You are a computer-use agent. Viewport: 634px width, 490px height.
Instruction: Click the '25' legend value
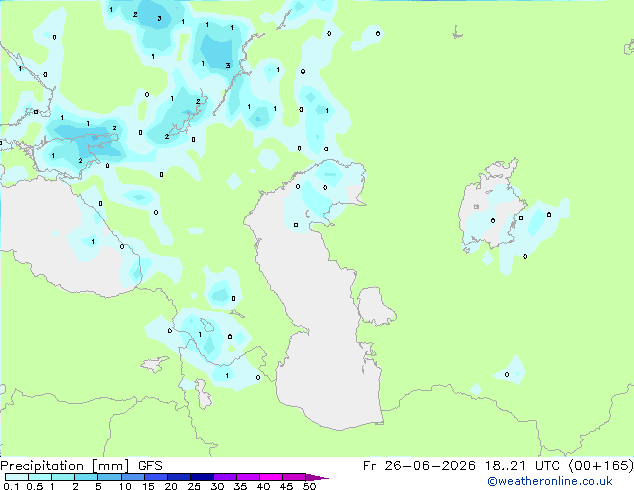pos(194,486)
